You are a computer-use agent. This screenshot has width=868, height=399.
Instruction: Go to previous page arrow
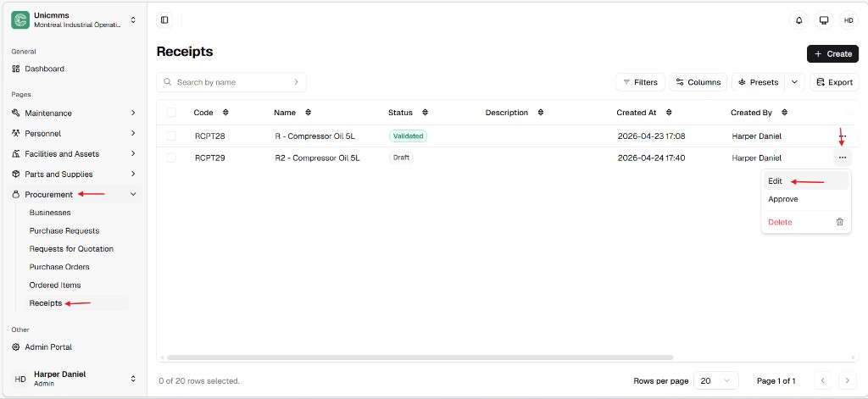click(822, 380)
